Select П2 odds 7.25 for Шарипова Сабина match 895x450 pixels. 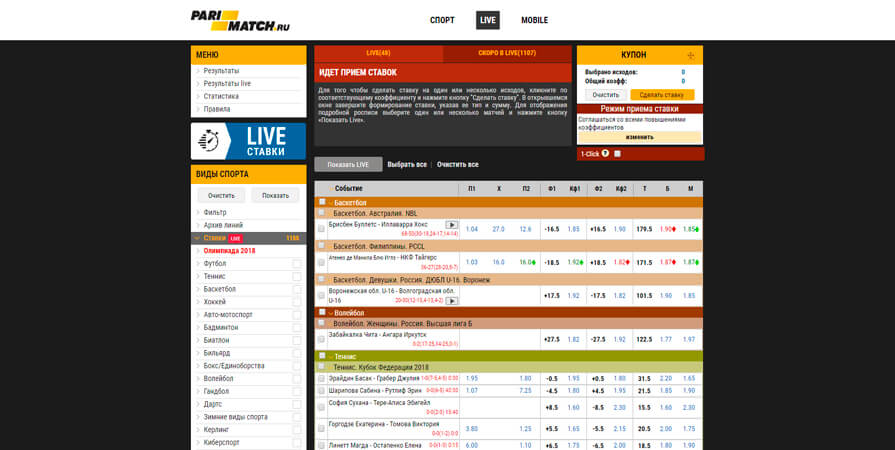pos(525,391)
